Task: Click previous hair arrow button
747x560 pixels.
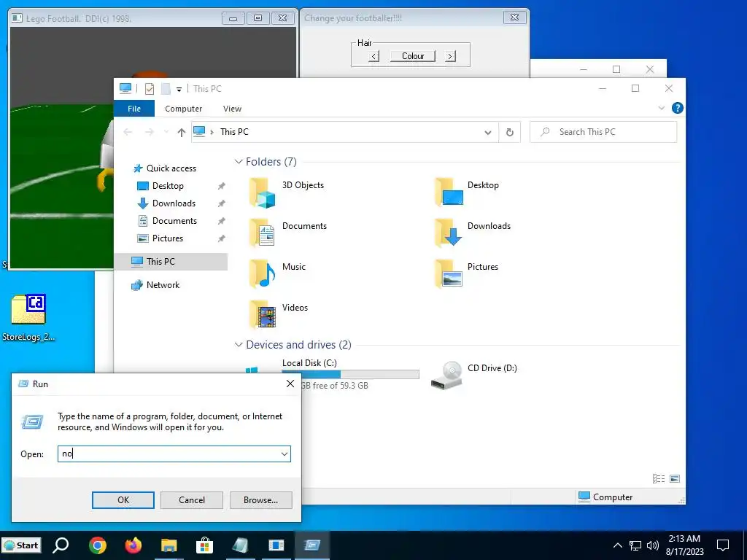Action: [374, 56]
